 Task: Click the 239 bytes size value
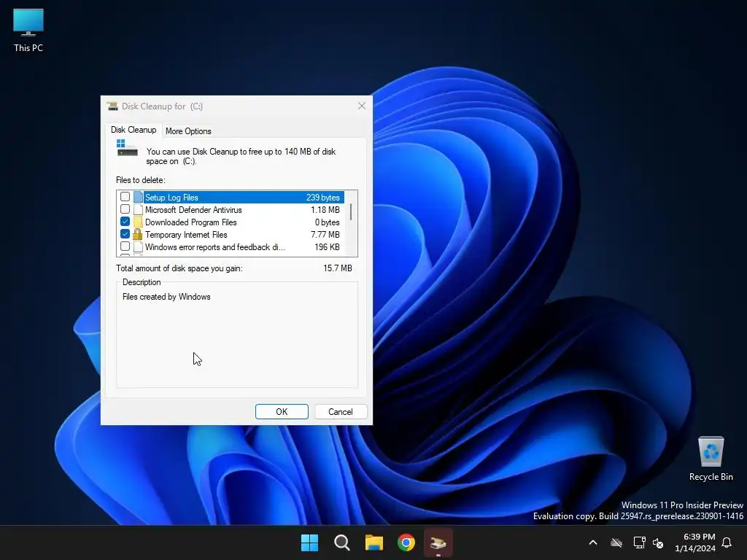tap(323, 197)
